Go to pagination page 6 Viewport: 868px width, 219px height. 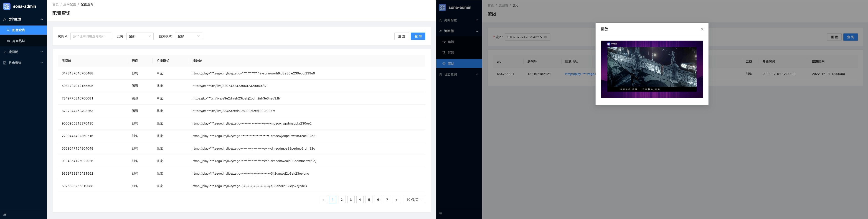click(378, 200)
